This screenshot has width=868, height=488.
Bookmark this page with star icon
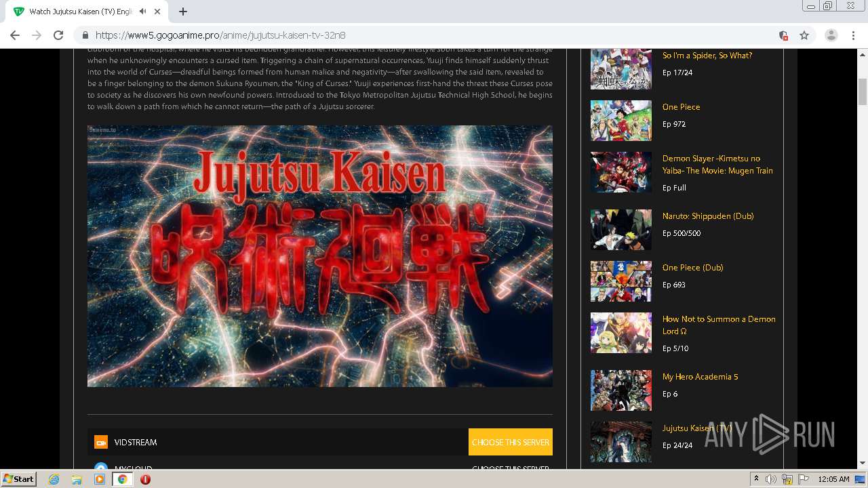(x=804, y=35)
